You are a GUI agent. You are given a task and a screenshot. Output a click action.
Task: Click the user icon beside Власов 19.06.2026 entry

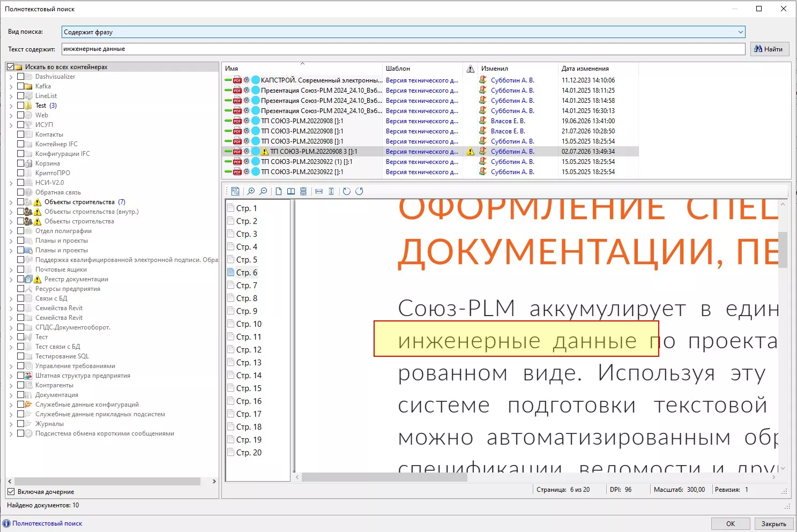tap(483, 121)
